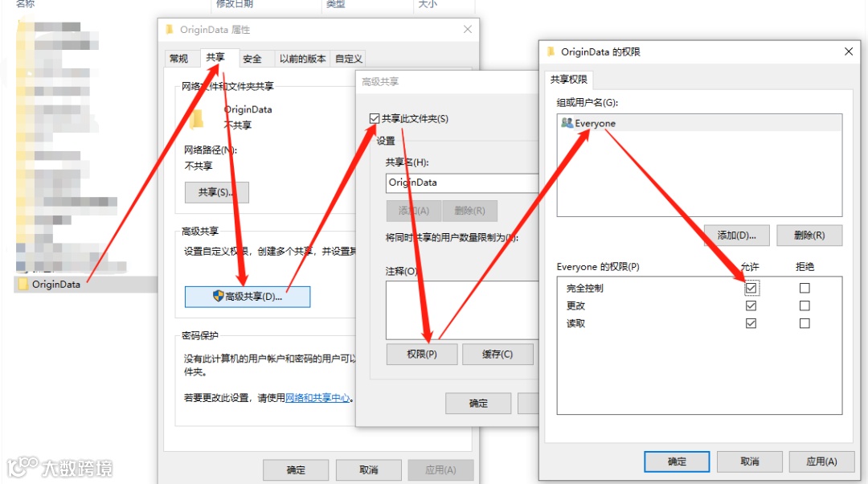
Task: Close the OriginData properties window
Action: point(468,30)
